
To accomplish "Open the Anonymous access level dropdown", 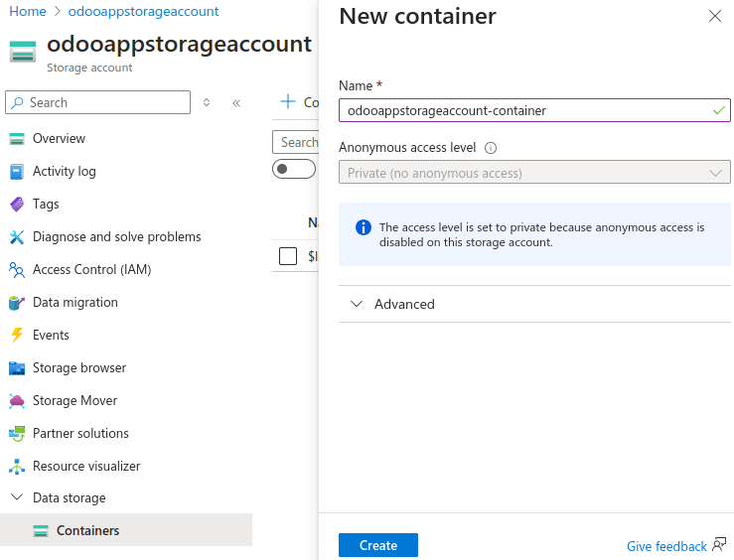I will tap(533, 173).
